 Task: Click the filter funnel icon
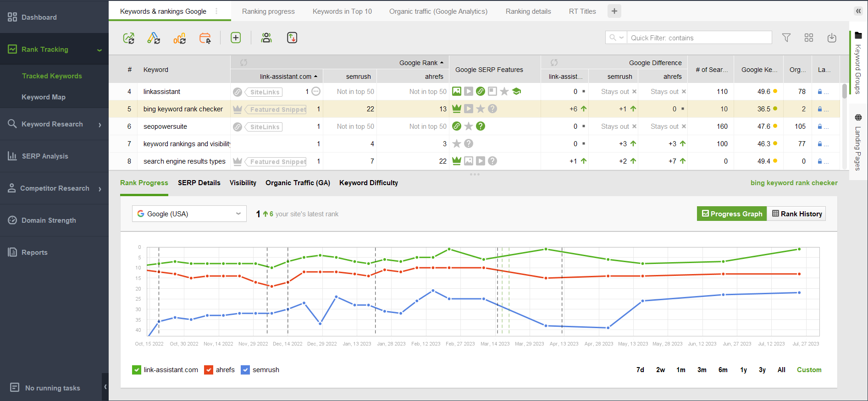pos(786,38)
